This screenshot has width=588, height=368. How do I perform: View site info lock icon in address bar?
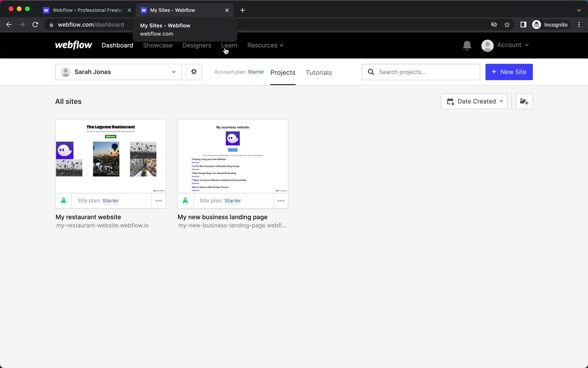[x=51, y=25]
